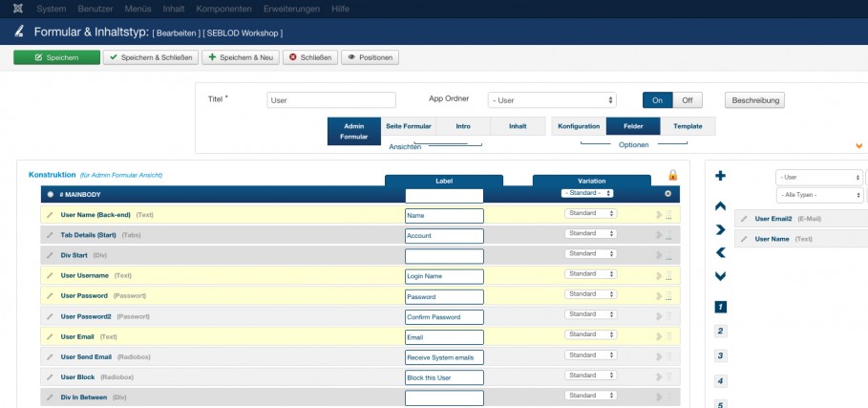This screenshot has height=408, width=868.
Task: Open the Alle Typen filter dropdown
Action: [819, 195]
